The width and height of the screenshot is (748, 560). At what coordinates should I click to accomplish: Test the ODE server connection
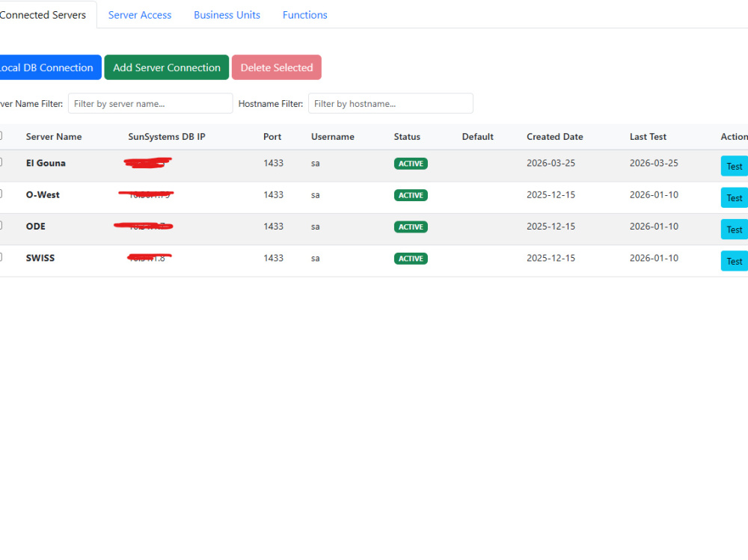coord(735,230)
